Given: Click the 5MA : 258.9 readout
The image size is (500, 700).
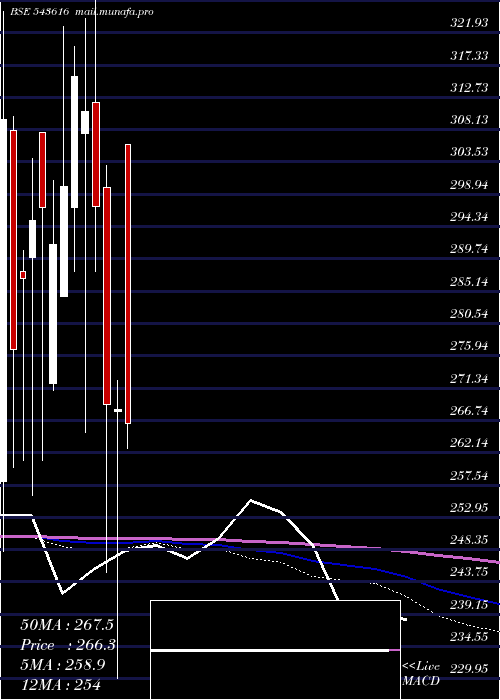Looking at the screenshot, I should tap(63, 665).
